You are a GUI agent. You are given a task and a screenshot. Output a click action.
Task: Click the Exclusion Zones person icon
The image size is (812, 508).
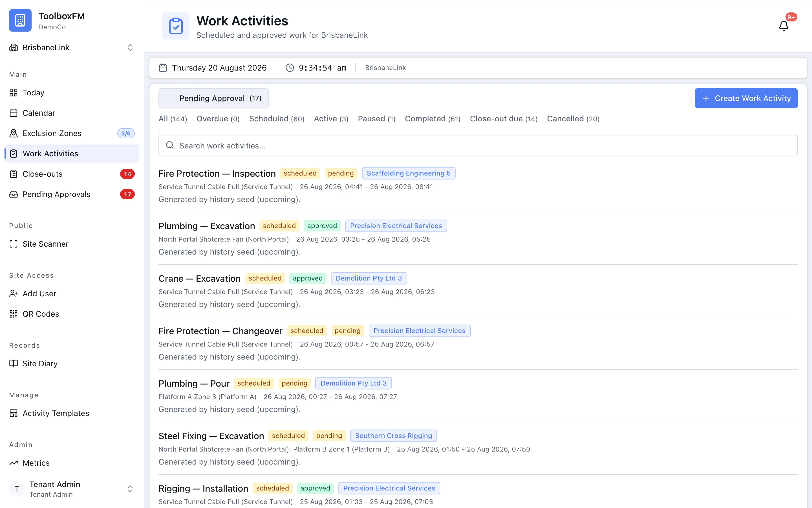[x=14, y=133]
